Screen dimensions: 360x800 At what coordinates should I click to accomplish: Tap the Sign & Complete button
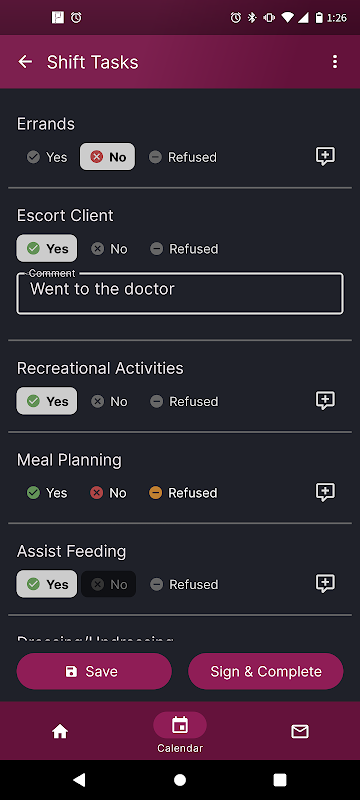[x=266, y=671]
